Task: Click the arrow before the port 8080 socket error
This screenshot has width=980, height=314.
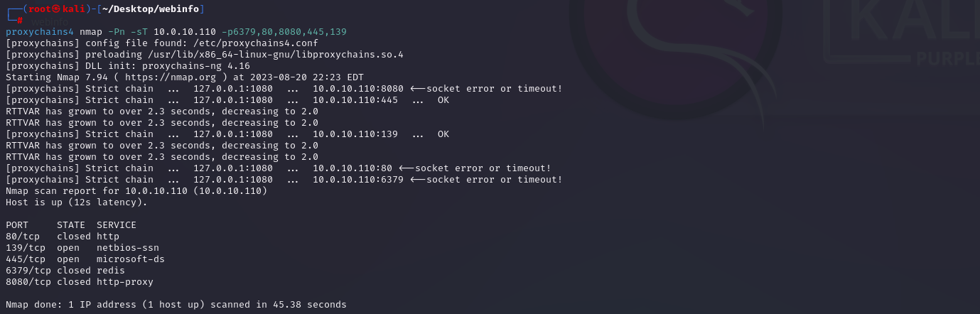Action: (x=417, y=89)
